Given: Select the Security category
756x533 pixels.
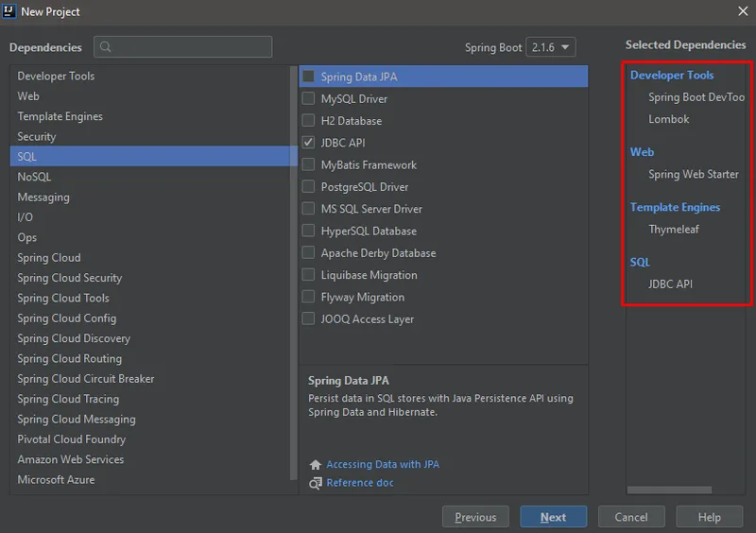Looking at the screenshot, I should click(x=150, y=136).
